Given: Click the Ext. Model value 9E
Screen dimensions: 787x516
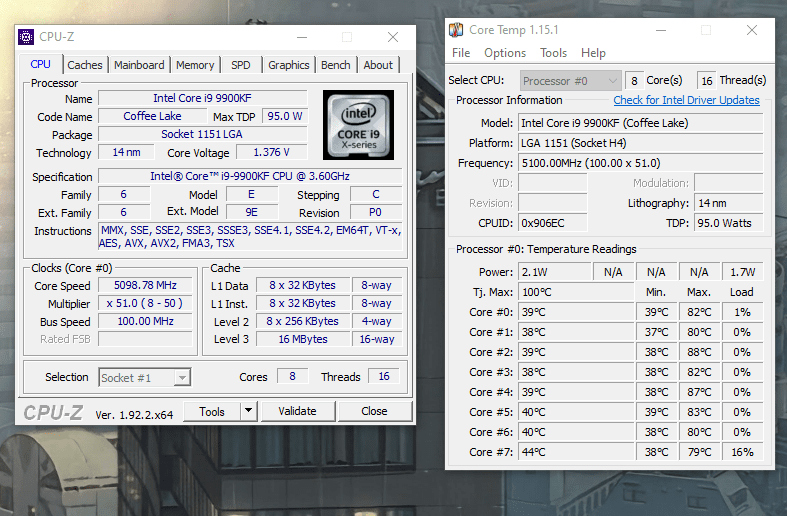Looking at the screenshot, I should (x=251, y=212).
